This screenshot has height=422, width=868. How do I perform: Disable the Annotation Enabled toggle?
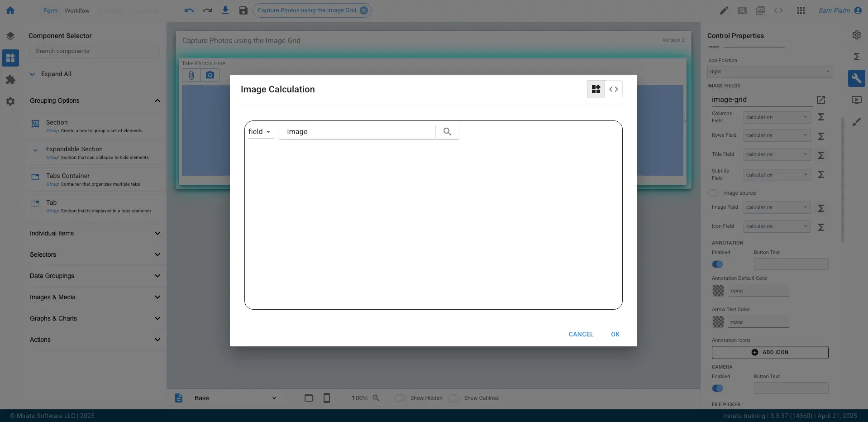click(x=718, y=264)
